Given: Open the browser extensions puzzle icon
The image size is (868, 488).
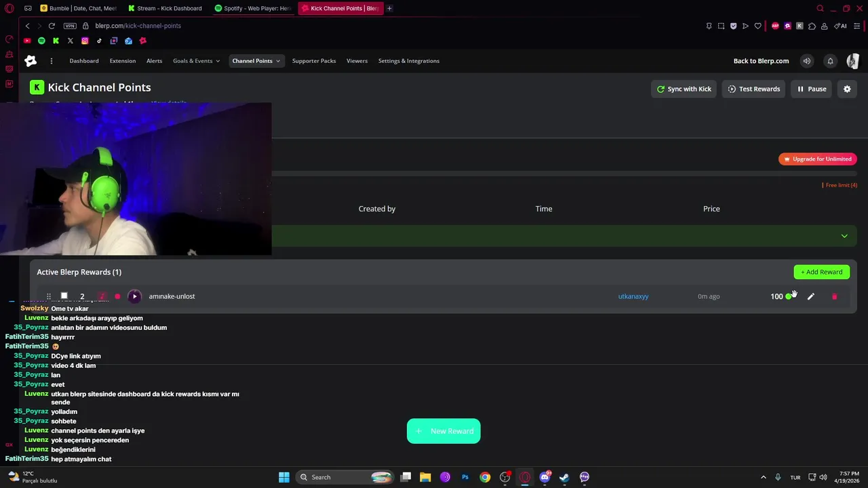Looking at the screenshot, I should (812, 26).
